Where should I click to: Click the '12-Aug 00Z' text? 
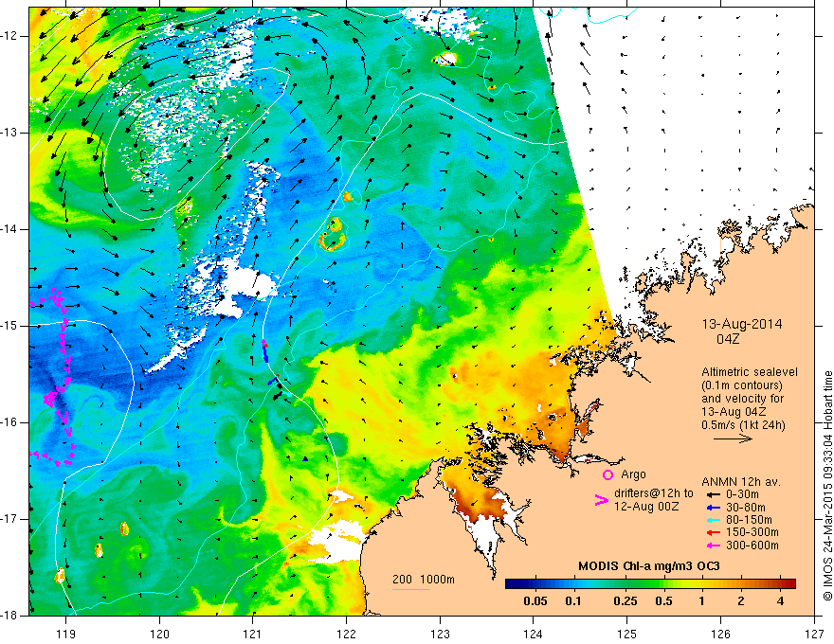[x=646, y=507]
